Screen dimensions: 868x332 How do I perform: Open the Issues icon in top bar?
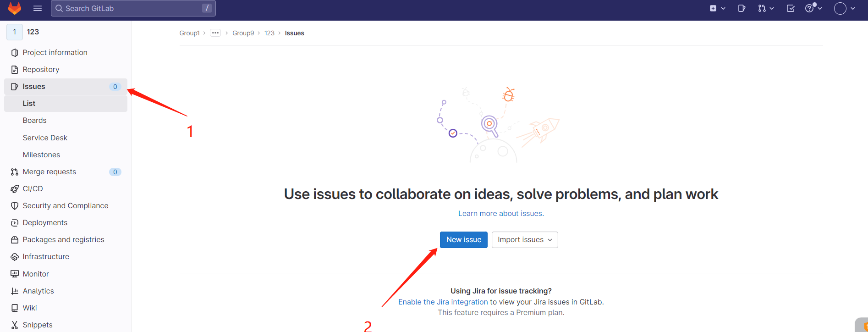point(742,8)
